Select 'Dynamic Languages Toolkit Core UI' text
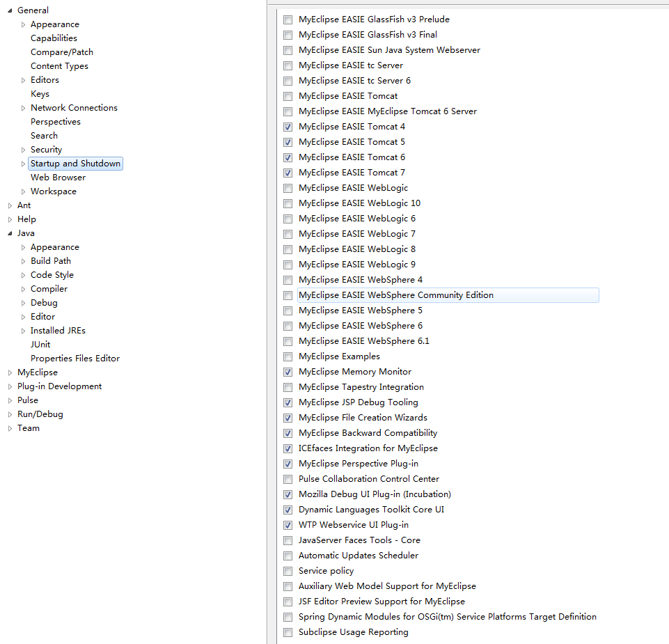The image size is (669, 644). (371, 510)
